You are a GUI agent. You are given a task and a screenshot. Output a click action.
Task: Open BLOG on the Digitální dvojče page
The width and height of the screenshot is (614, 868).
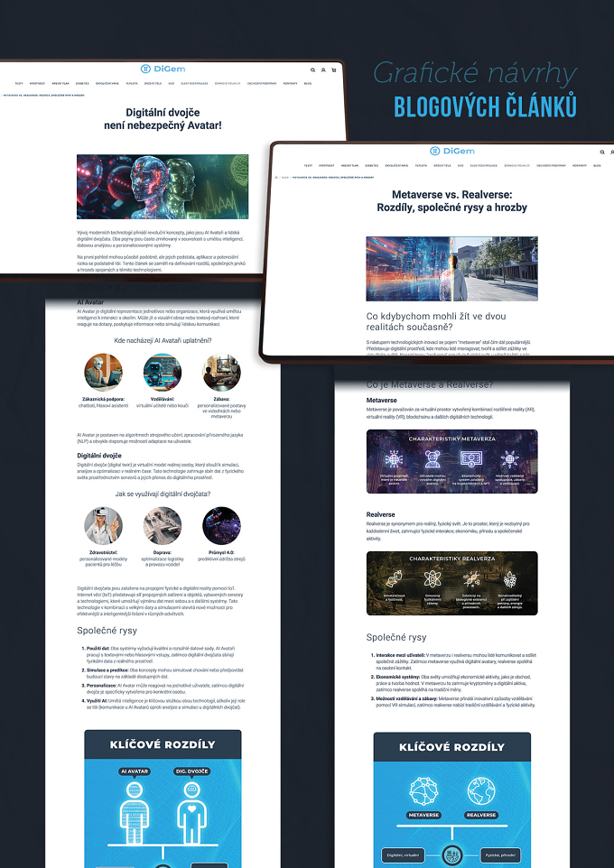308,84
